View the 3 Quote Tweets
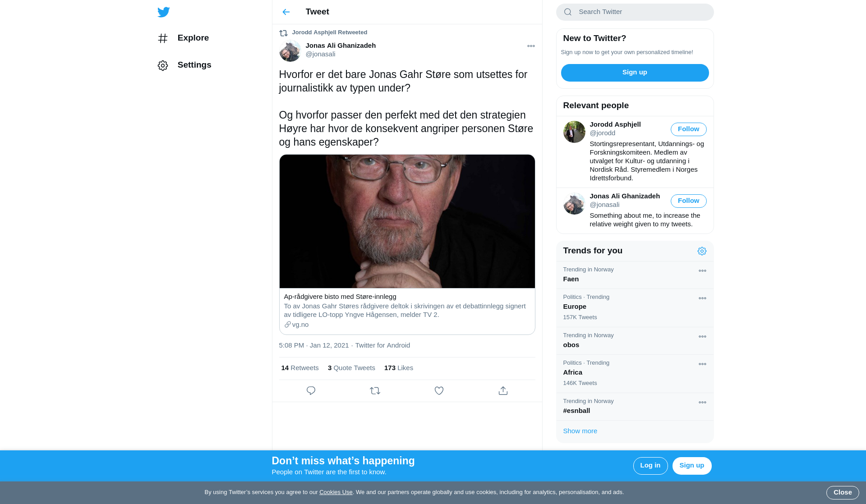 (x=351, y=368)
